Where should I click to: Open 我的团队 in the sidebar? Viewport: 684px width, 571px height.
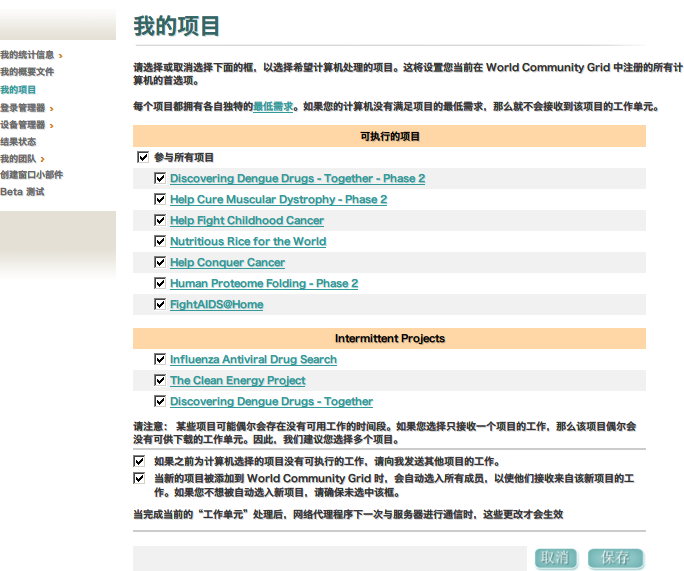point(18,158)
